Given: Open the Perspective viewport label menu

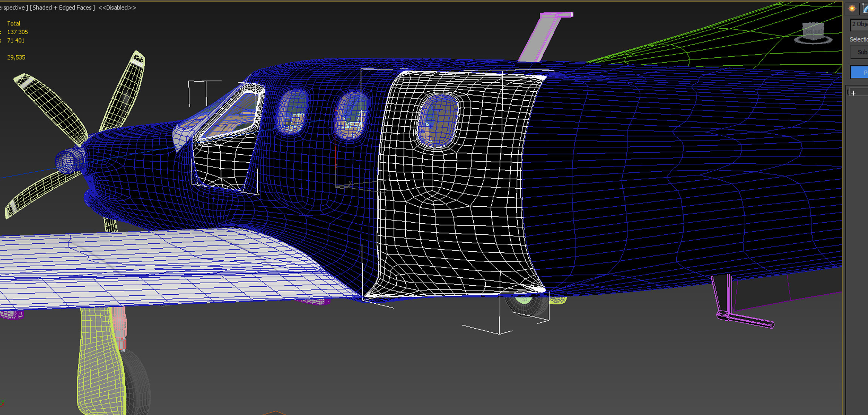Looking at the screenshot, I should click(x=13, y=8).
